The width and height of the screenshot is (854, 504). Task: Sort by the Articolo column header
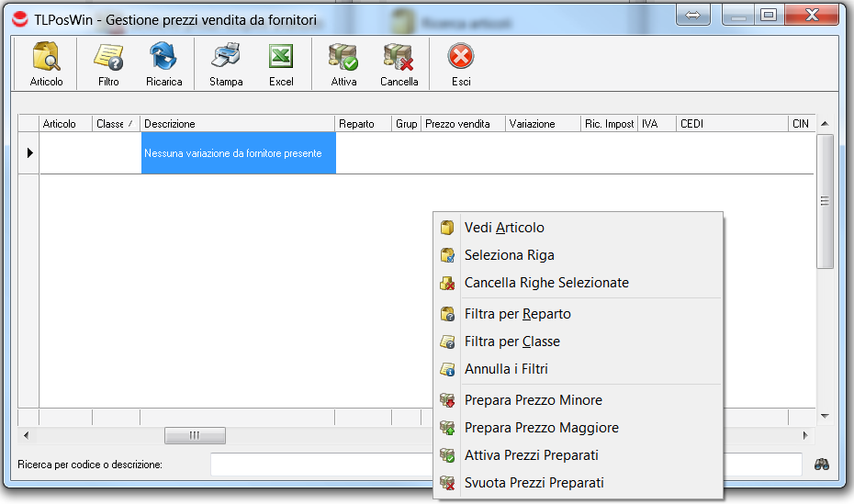click(66, 124)
